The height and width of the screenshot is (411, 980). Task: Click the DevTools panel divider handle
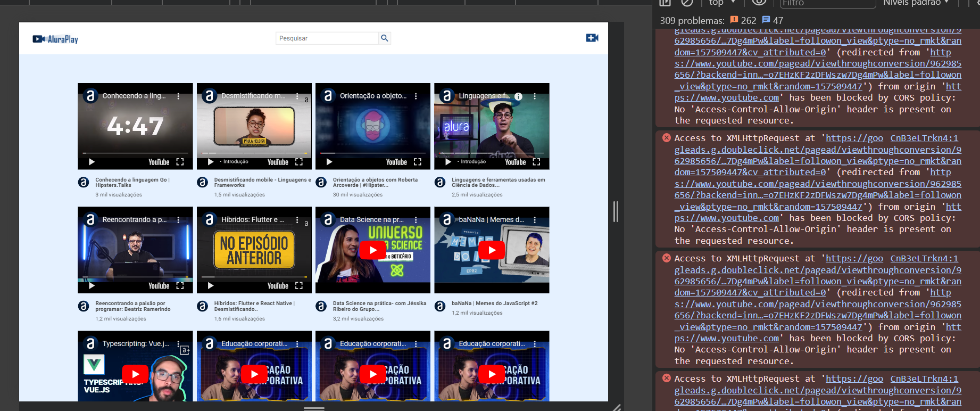point(616,211)
